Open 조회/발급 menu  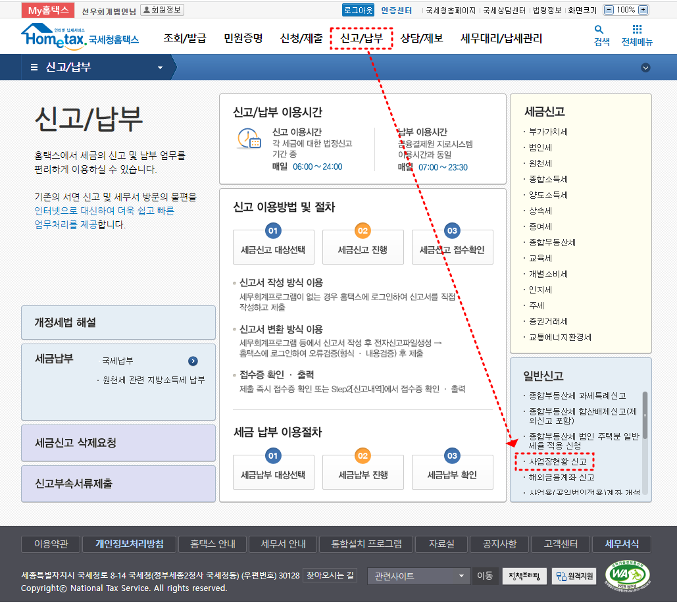click(185, 38)
